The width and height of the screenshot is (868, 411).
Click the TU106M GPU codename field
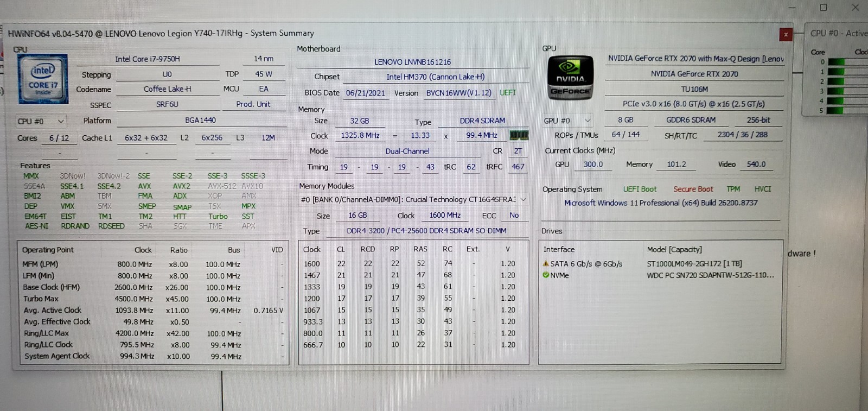[x=694, y=89]
